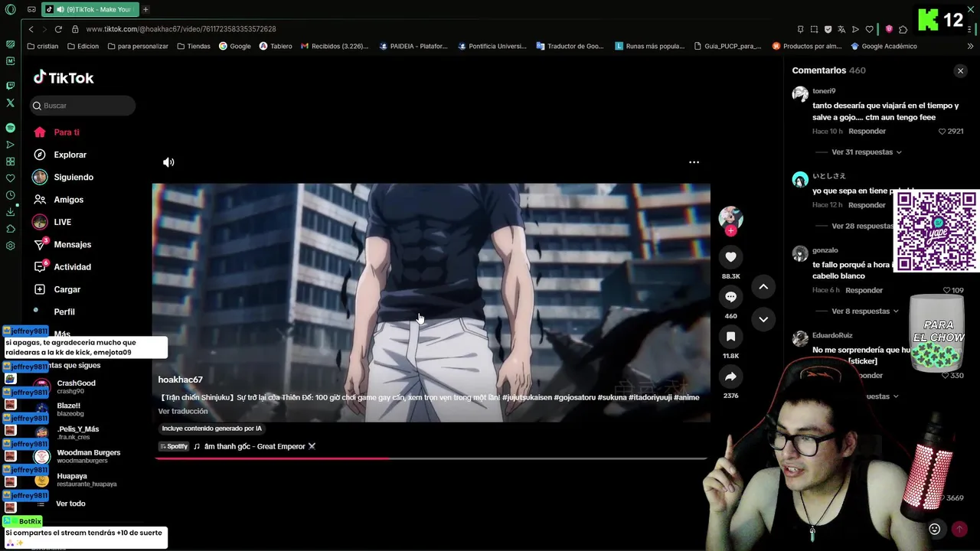Viewport: 980px width, 551px height.
Task: Open browser sidebar settings gear
Action: [10, 246]
